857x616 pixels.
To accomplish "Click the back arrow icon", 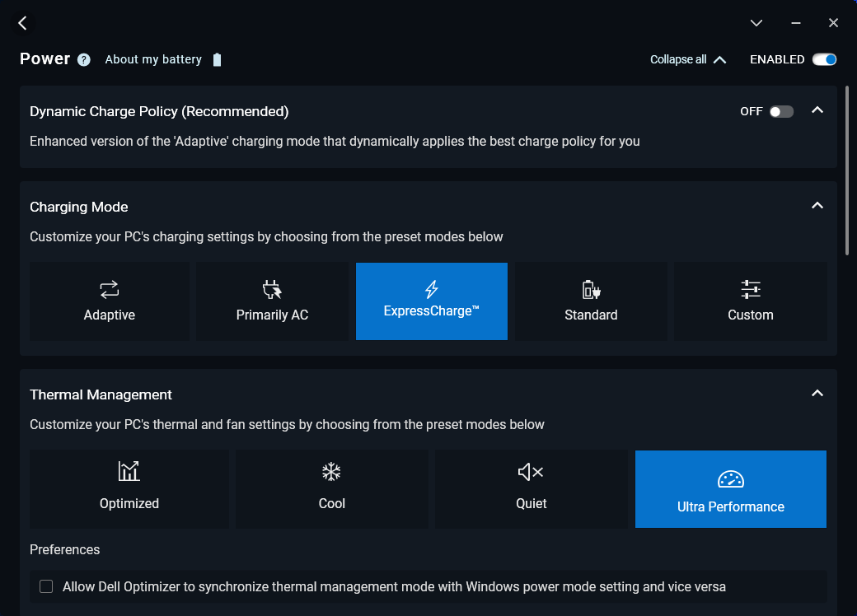I will pyautogui.click(x=22, y=23).
